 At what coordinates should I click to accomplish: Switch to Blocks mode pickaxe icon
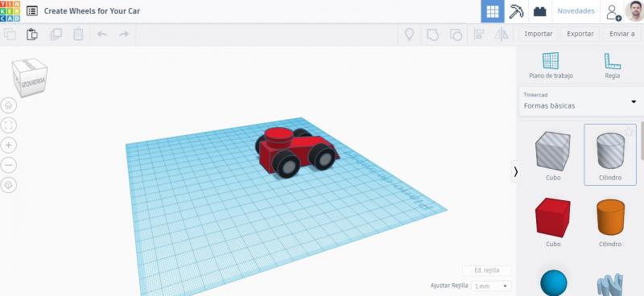point(516,11)
